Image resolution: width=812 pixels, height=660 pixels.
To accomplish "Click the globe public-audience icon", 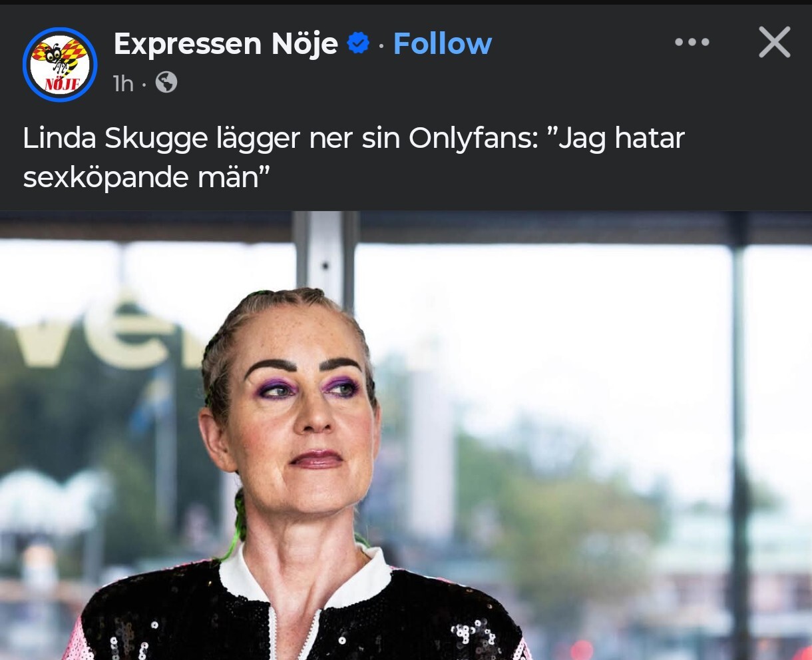I will coord(166,83).
